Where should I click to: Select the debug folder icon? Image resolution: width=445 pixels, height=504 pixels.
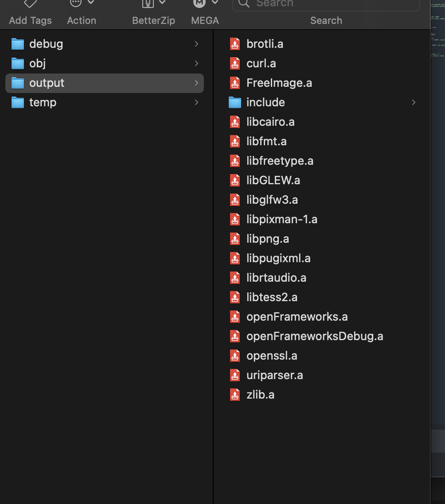click(18, 44)
